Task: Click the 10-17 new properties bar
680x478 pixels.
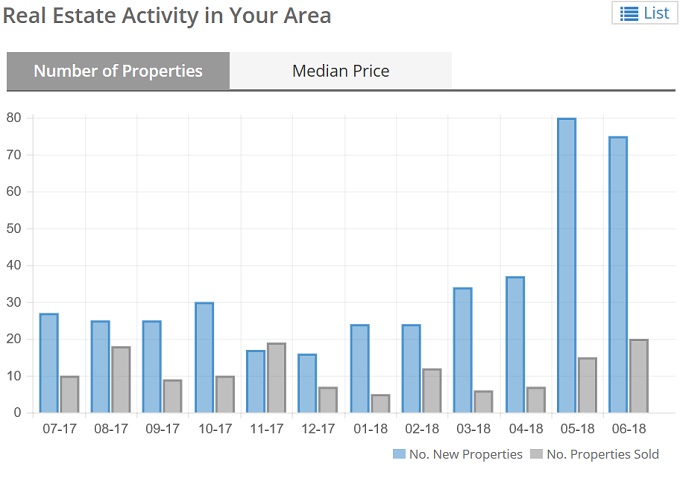Action: [x=204, y=357]
